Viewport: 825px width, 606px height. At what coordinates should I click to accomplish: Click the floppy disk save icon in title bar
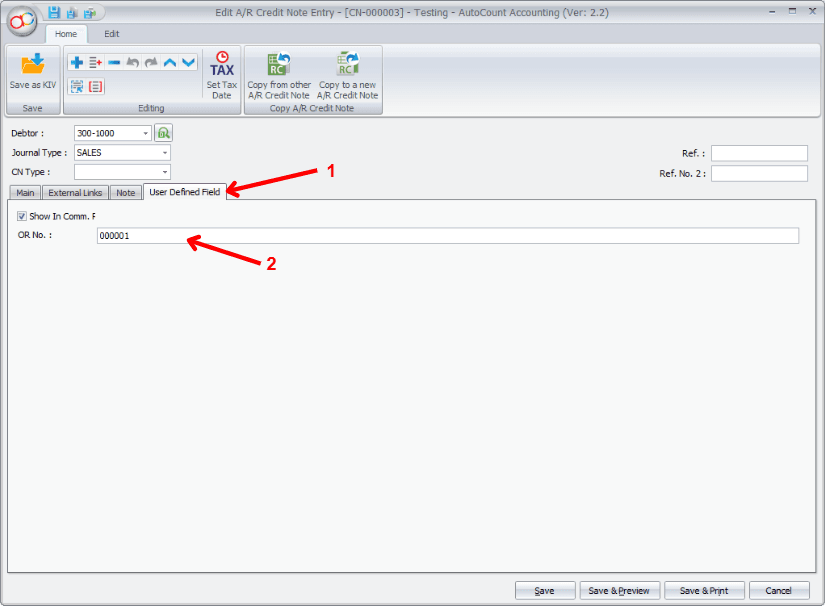click(54, 12)
